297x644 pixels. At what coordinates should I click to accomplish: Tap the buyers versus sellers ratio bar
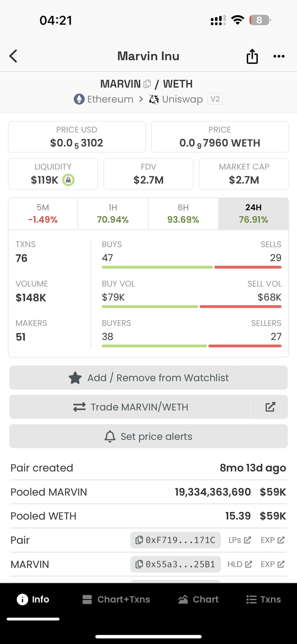[192, 346]
